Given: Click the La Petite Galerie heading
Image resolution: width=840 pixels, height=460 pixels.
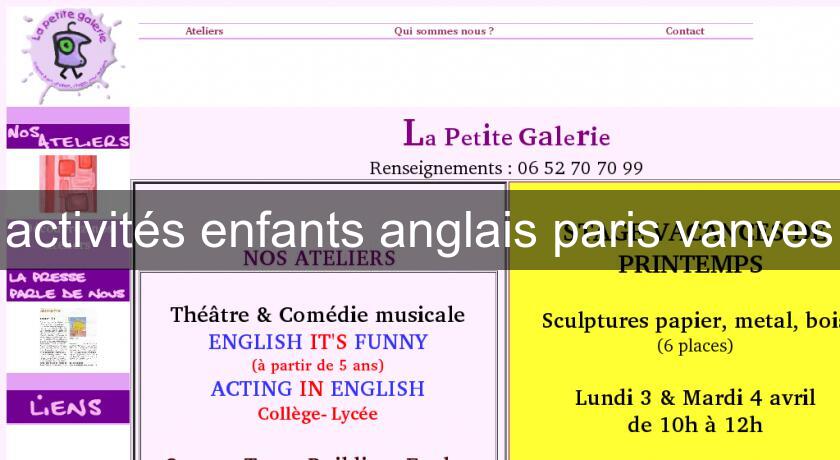Looking at the screenshot, I should tap(507, 134).
